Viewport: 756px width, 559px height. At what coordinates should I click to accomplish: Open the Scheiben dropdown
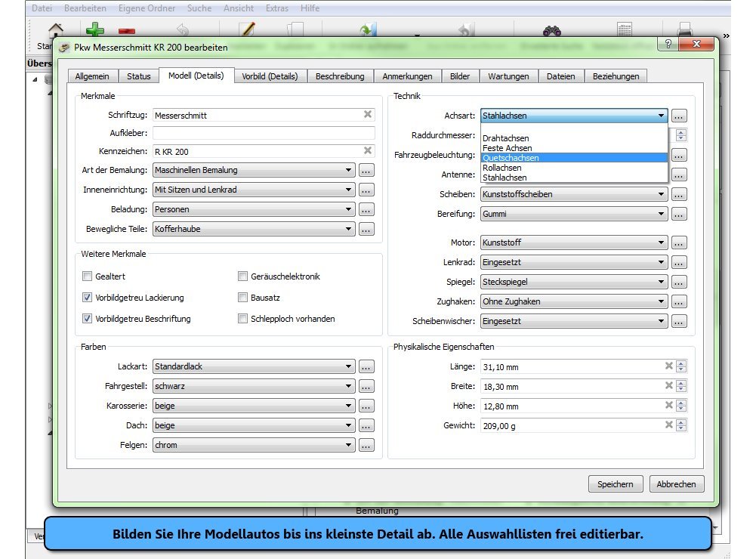(x=574, y=194)
